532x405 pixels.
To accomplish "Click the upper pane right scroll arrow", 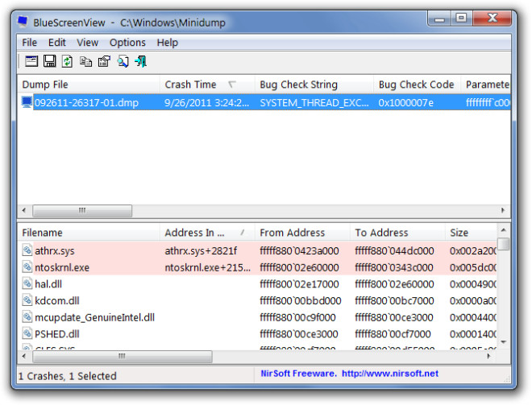I will 503,210.
